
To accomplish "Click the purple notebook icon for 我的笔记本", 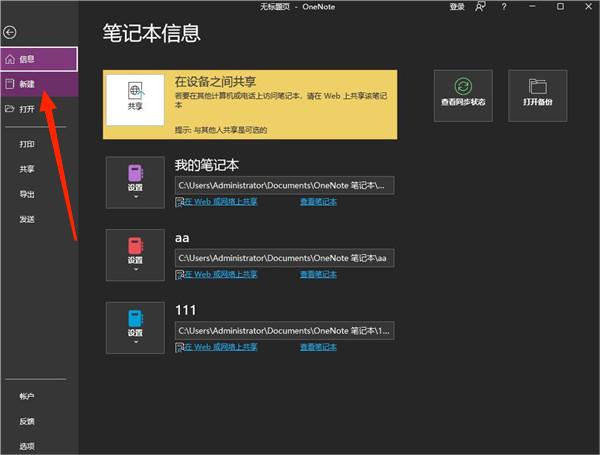I will pos(135,174).
